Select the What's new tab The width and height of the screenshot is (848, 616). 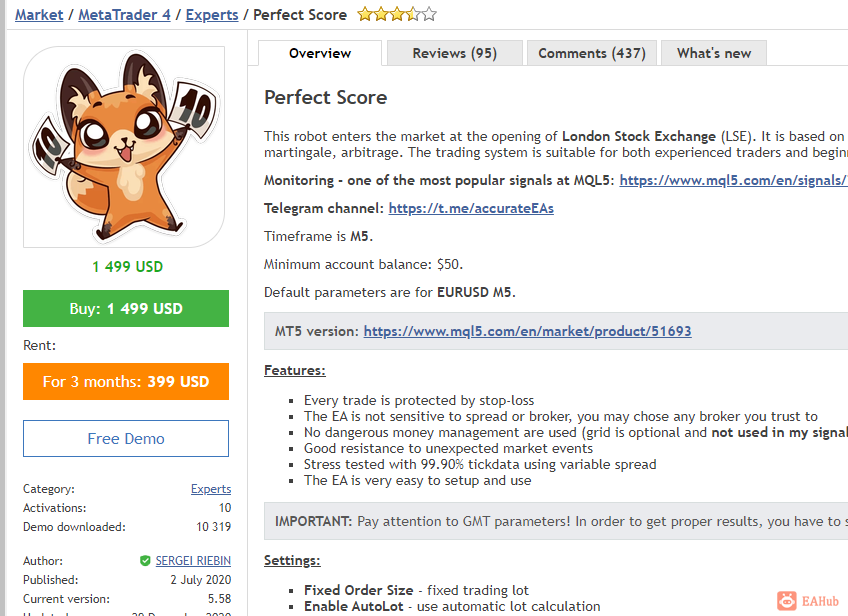click(714, 53)
